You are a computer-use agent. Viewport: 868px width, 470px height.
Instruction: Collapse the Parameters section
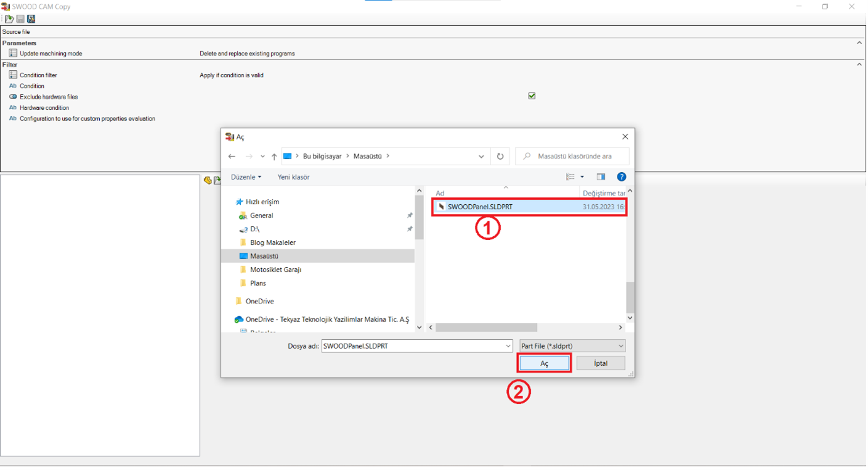tap(859, 43)
